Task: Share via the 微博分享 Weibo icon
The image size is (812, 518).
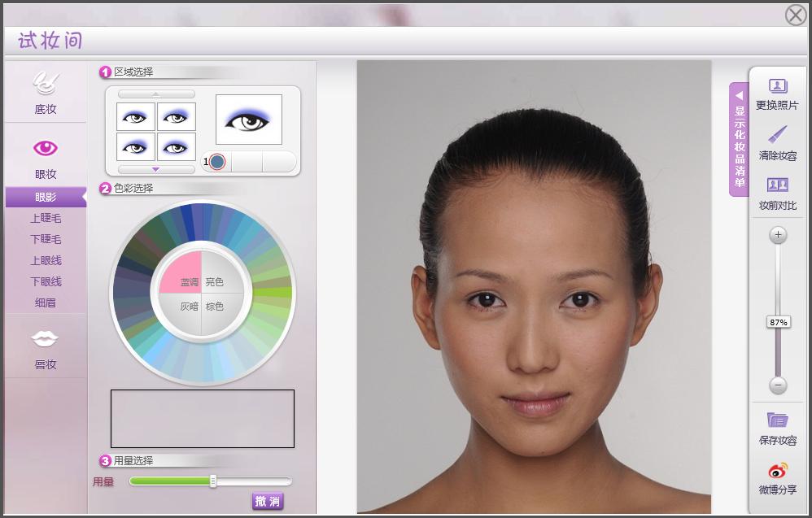Action: [777, 471]
